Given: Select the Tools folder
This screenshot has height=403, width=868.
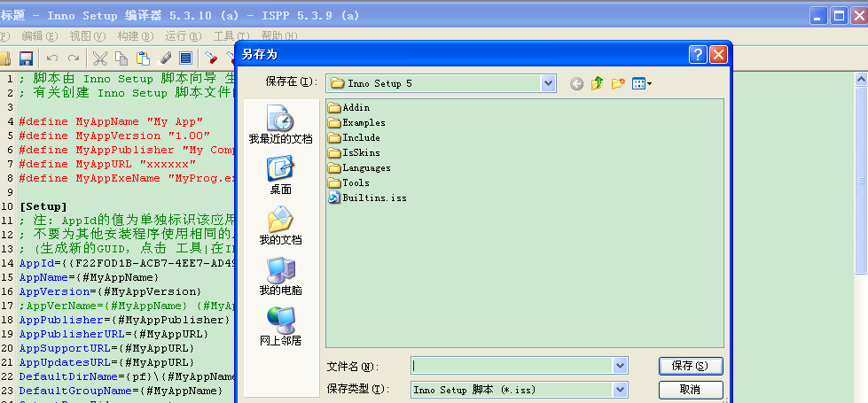Looking at the screenshot, I should tap(348, 182).
